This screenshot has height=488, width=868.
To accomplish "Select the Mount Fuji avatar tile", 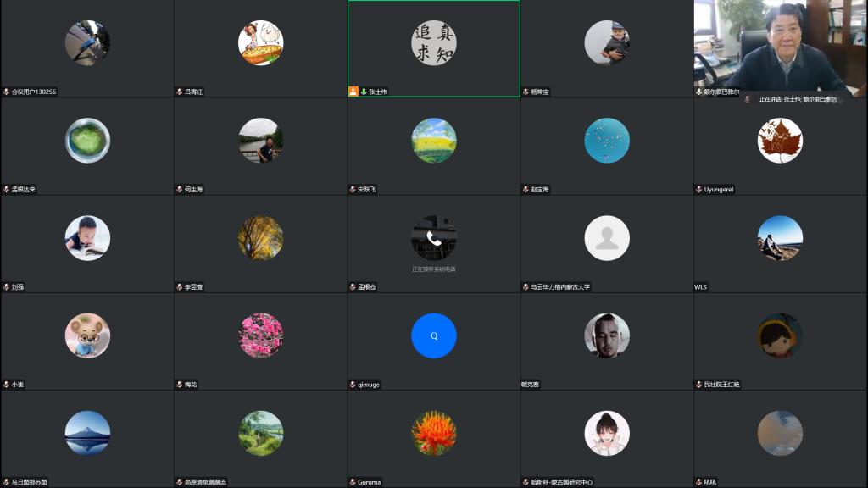I will [87, 433].
